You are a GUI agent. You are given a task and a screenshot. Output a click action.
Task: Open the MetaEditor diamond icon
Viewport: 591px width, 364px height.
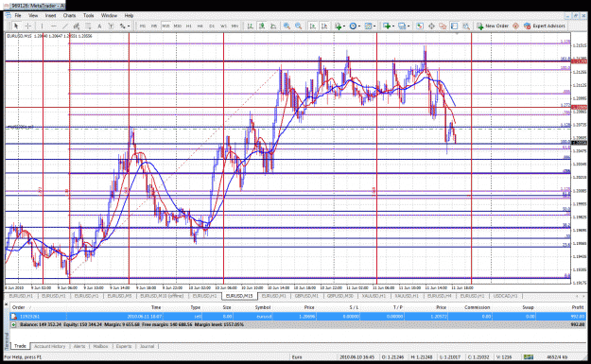[515, 26]
